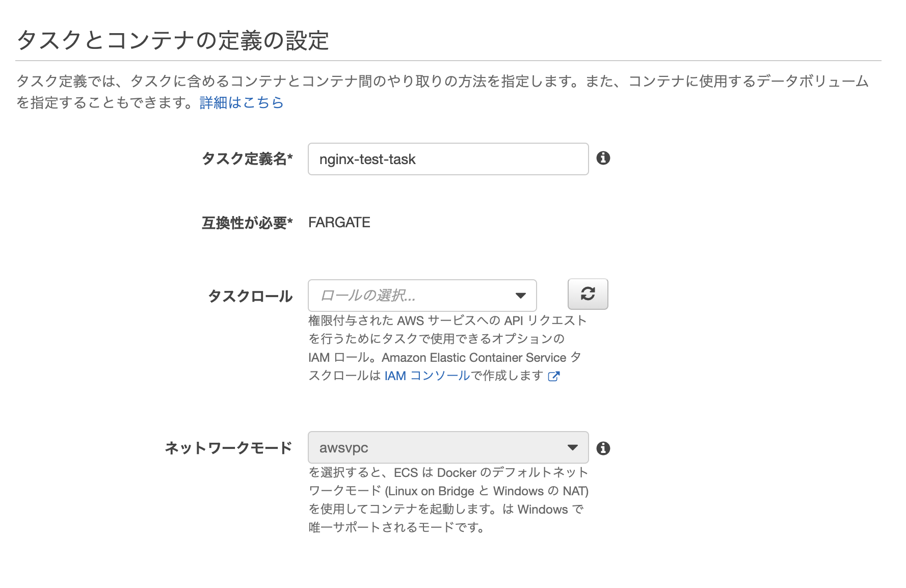The width and height of the screenshot is (906, 588).
Task: Click the タスクロール label
Action: point(250,296)
